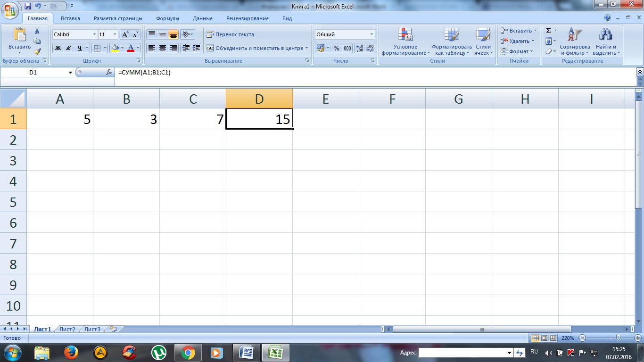Click Сортировка и фильтр button
The image size is (644, 362).
[575, 42]
